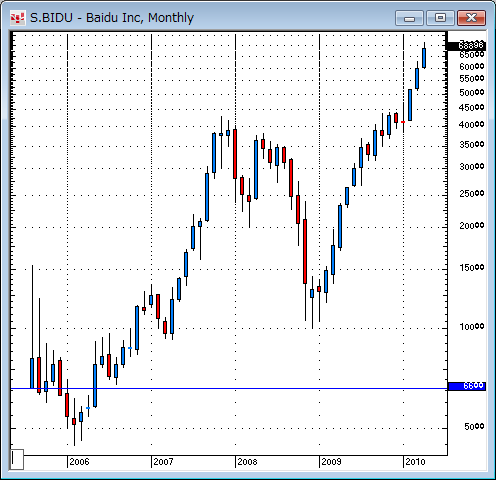Click the 5000 price axis label
Image resolution: width=496 pixels, height=480 pixels.
pos(474,427)
